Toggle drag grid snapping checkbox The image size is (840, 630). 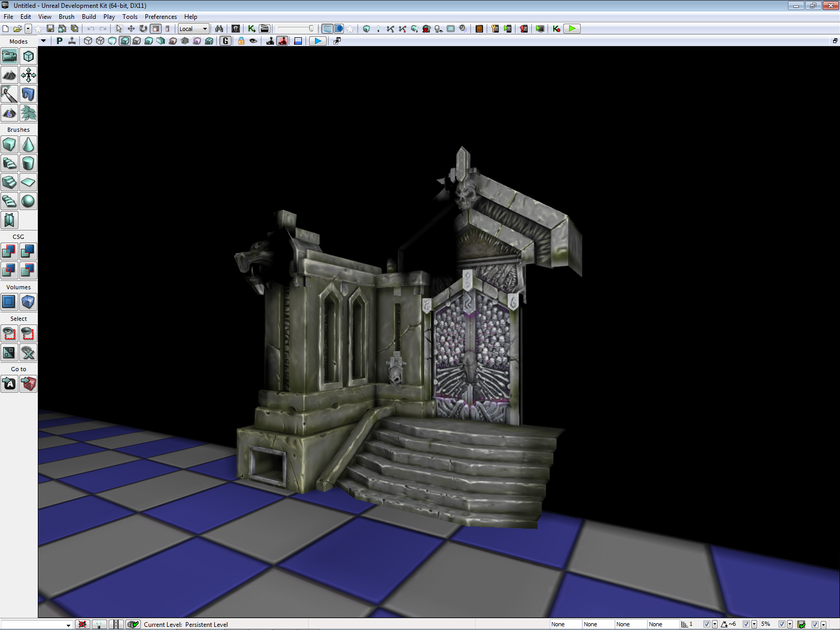coord(707,624)
